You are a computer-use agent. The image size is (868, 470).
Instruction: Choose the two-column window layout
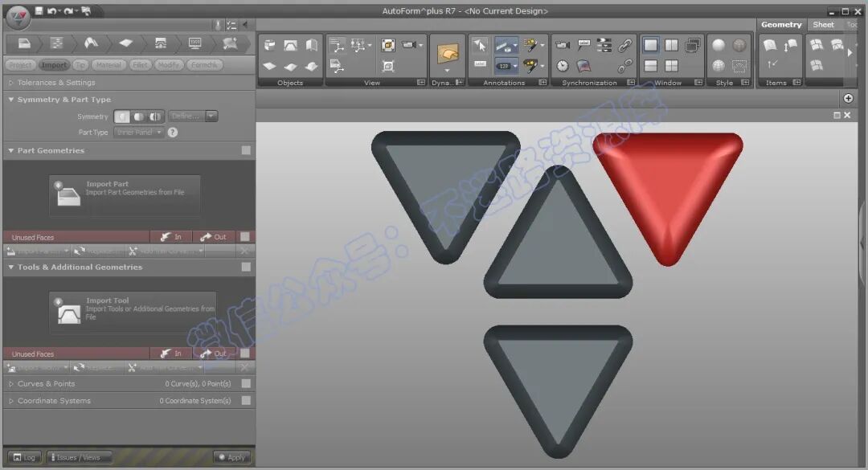(671, 45)
